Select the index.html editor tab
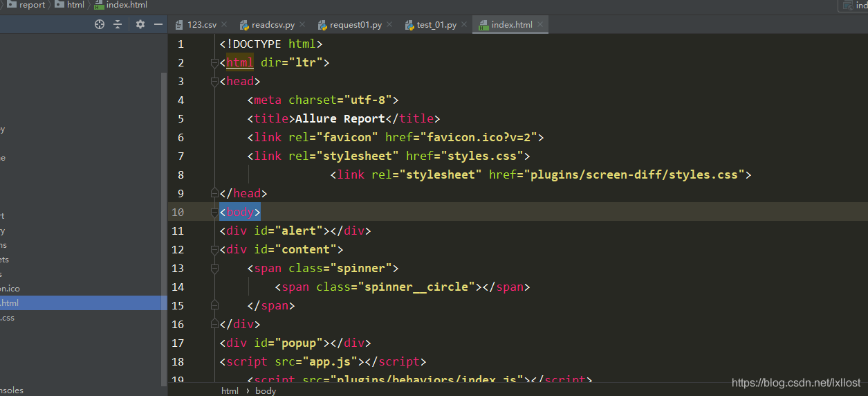 click(x=512, y=24)
